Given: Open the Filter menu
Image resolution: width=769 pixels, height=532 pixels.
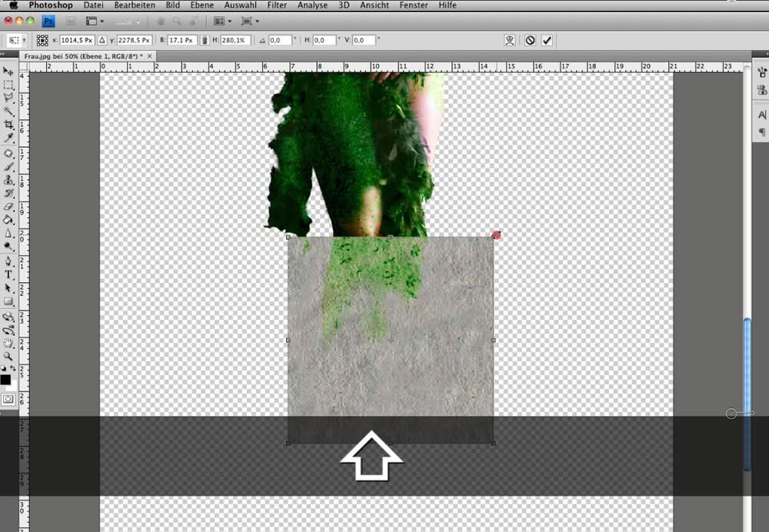Looking at the screenshot, I should tap(277, 5).
